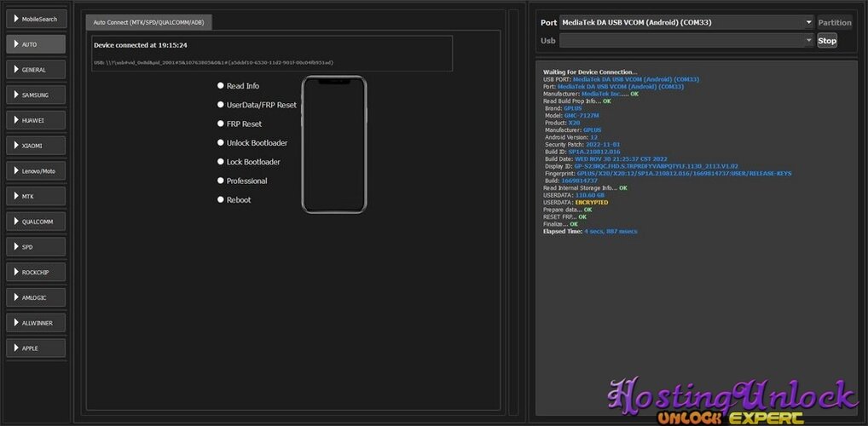Screen dimensions: 868x426
Task: Click the 'Waiting For Device Connection...' log line
Action: (x=590, y=72)
